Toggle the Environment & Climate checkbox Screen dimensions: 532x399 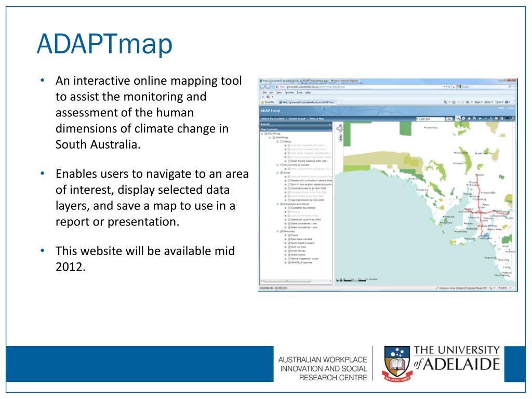[281, 165]
